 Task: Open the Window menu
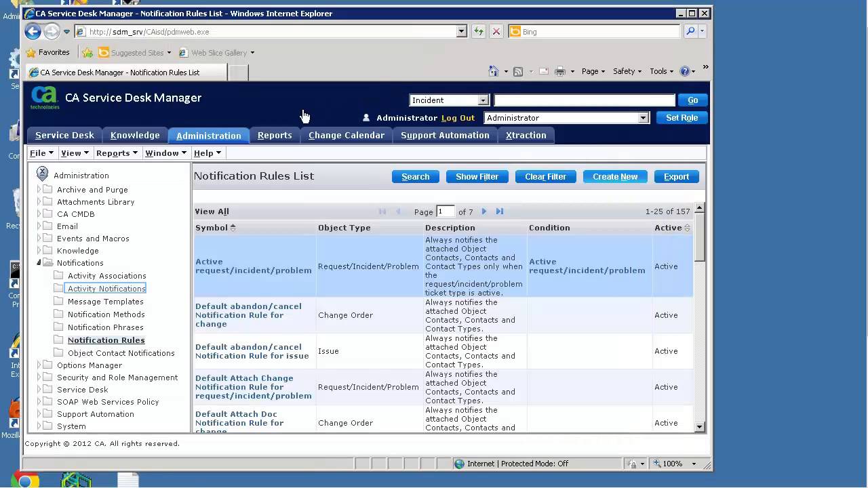click(x=165, y=153)
